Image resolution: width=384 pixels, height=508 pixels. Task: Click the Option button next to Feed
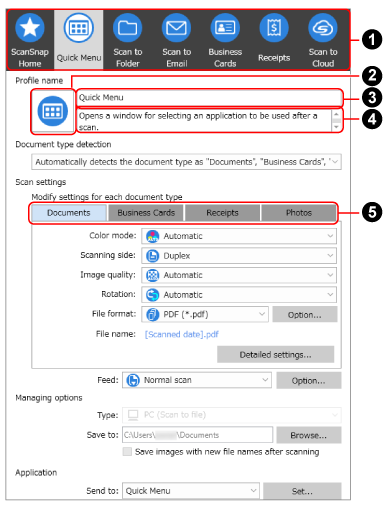[309, 380]
